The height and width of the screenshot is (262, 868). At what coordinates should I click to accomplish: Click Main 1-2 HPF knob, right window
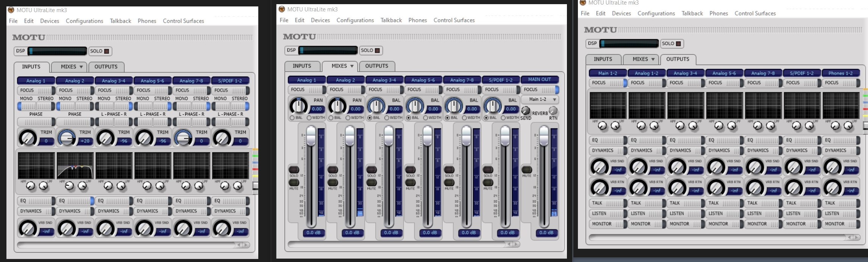tap(602, 126)
